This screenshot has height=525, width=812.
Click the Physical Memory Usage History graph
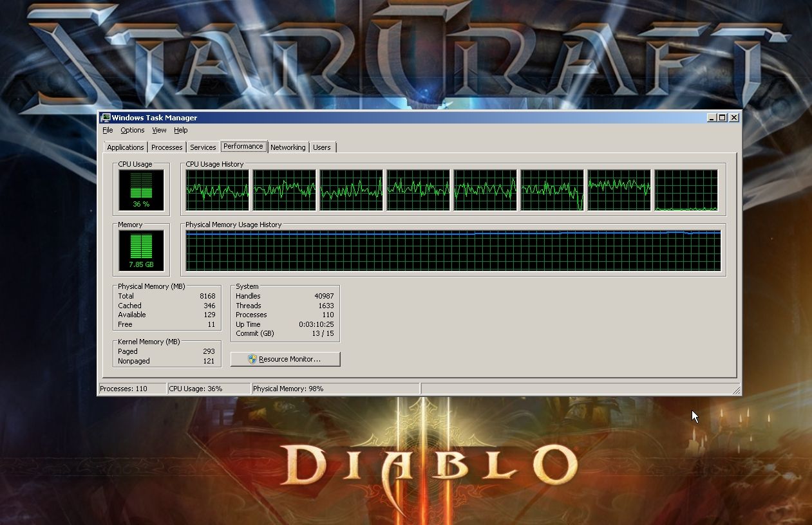(x=453, y=250)
